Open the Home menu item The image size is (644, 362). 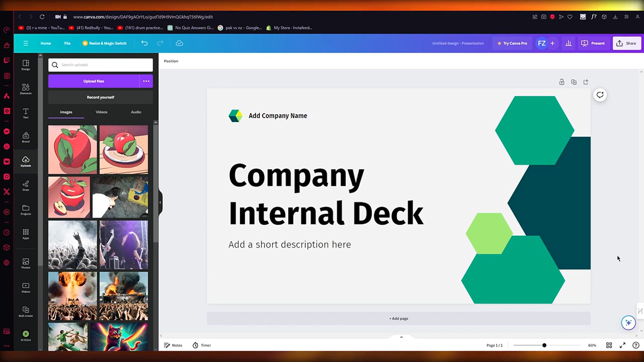46,43
